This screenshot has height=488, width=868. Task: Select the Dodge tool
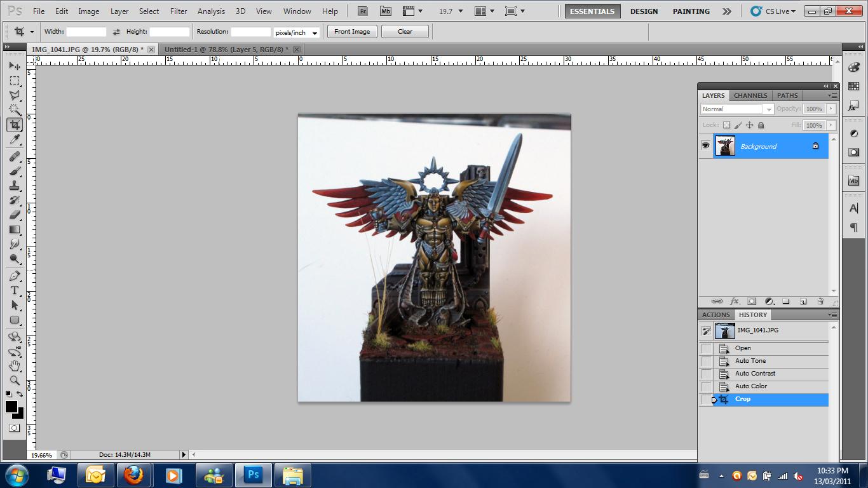click(x=15, y=259)
